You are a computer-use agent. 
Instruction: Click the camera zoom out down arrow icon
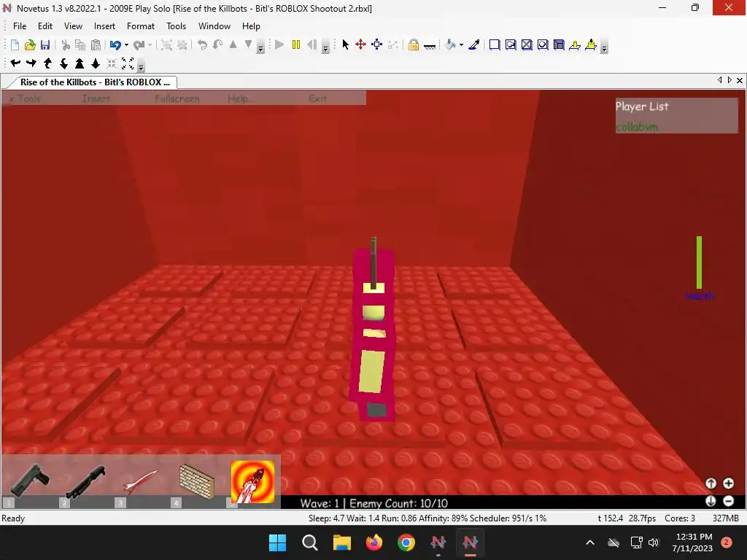click(x=96, y=63)
